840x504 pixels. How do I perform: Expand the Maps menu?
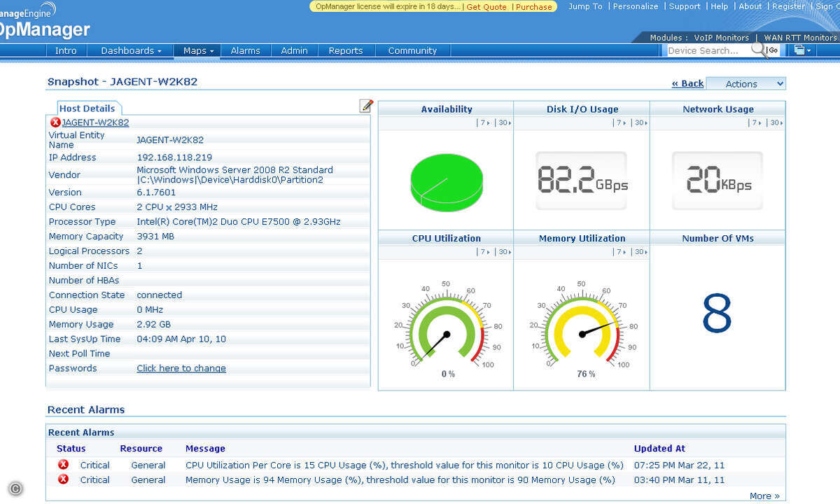click(198, 50)
